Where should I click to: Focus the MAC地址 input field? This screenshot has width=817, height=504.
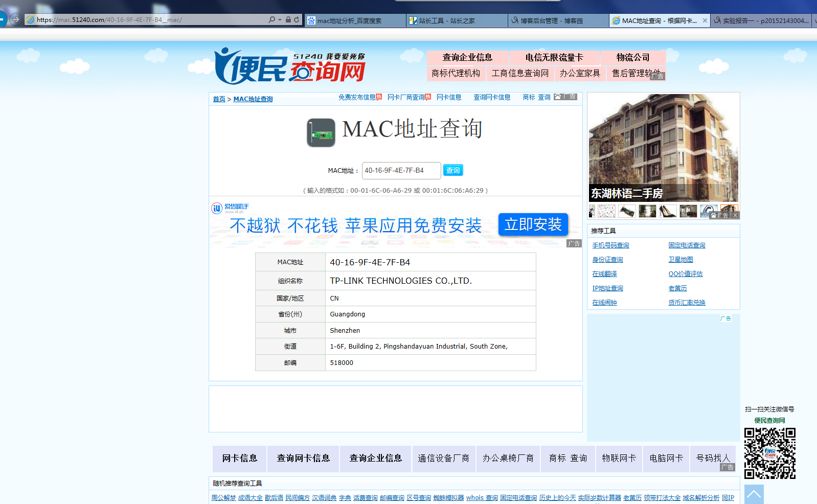point(401,171)
